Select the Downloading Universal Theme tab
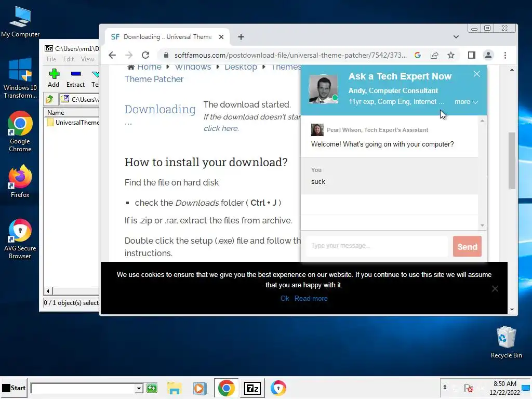 (167, 37)
